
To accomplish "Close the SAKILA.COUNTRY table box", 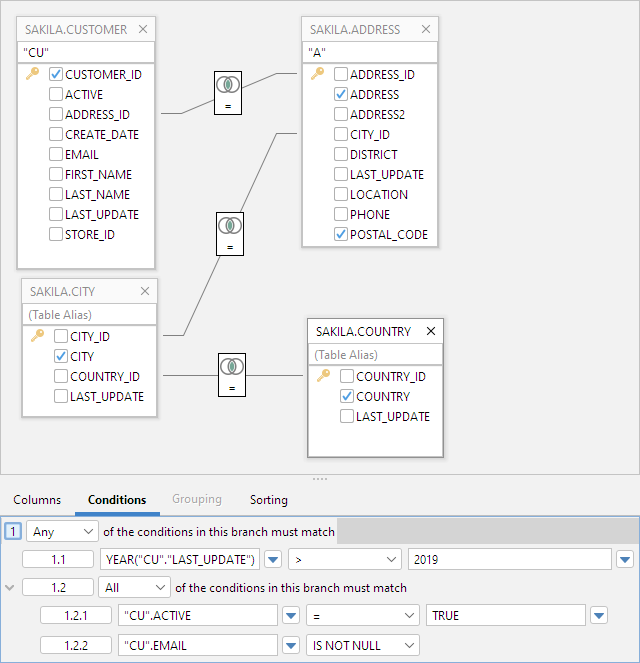I will tap(431, 331).
